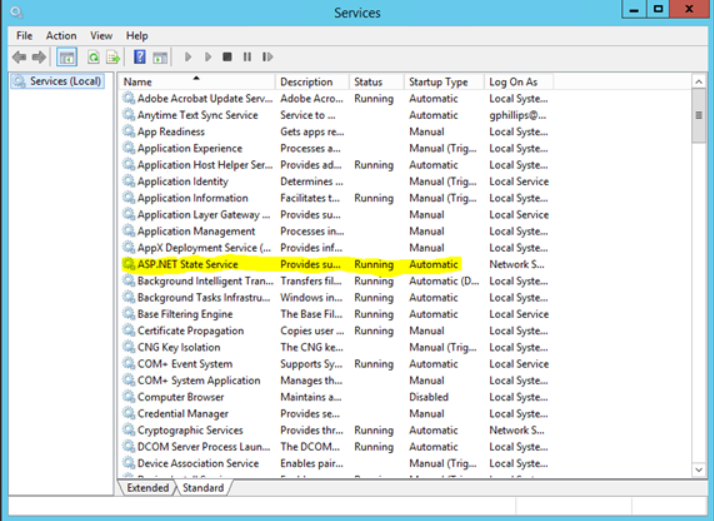Open the View menu

point(101,36)
